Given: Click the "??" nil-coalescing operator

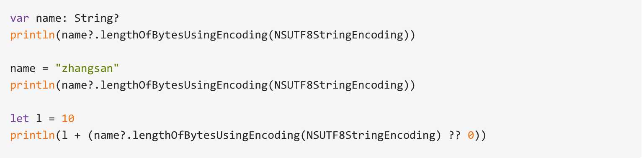Looking at the screenshot, I should click(x=454, y=135).
